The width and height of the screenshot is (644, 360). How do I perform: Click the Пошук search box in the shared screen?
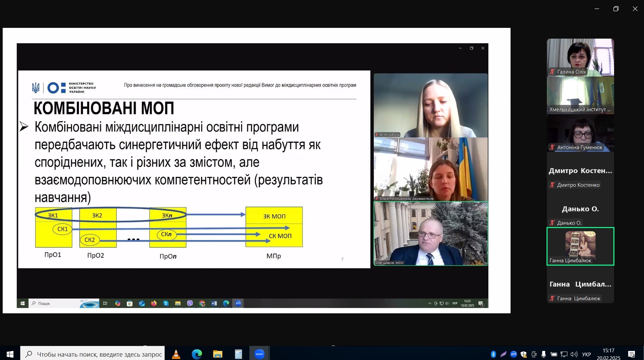pos(64,303)
